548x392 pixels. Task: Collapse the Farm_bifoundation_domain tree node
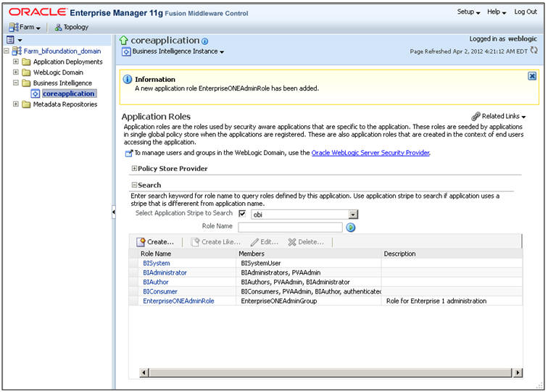[7, 51]
